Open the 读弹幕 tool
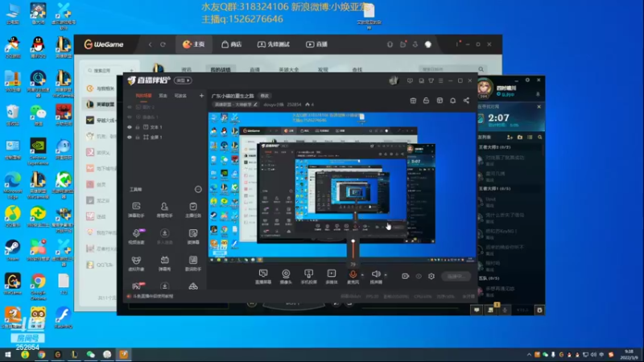This screenshot has height=362, width=644. (193, 237)
